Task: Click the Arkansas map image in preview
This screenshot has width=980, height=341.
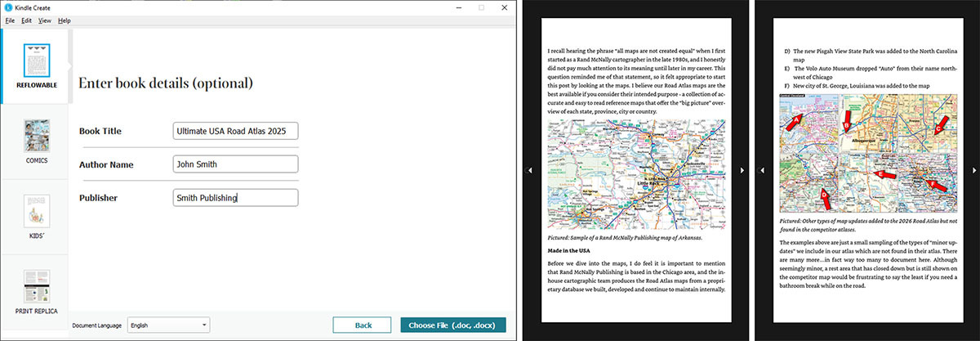Action: (x=636, y=174)
